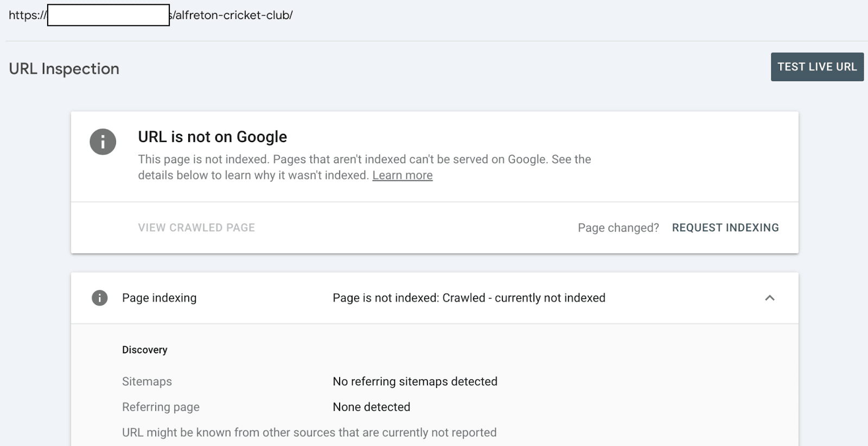
Task: Open the Learn more link
Action: pyautogui.click(x=402, y=176)
